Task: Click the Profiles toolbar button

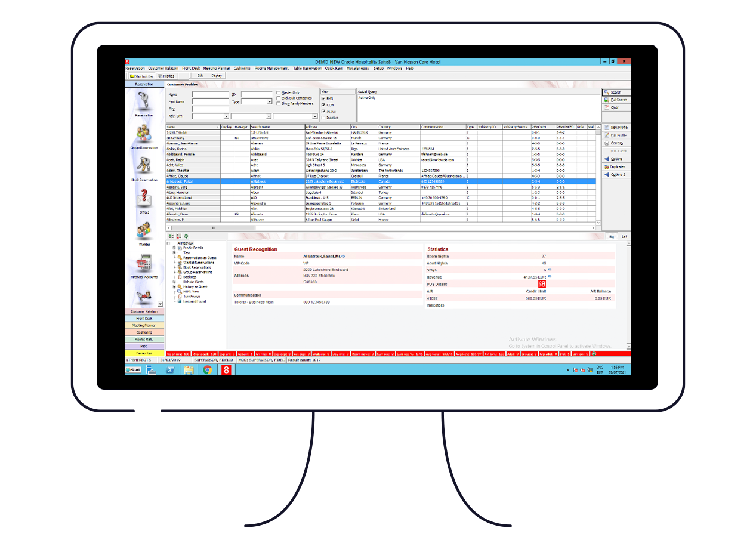Action: [x=166, y=76]
